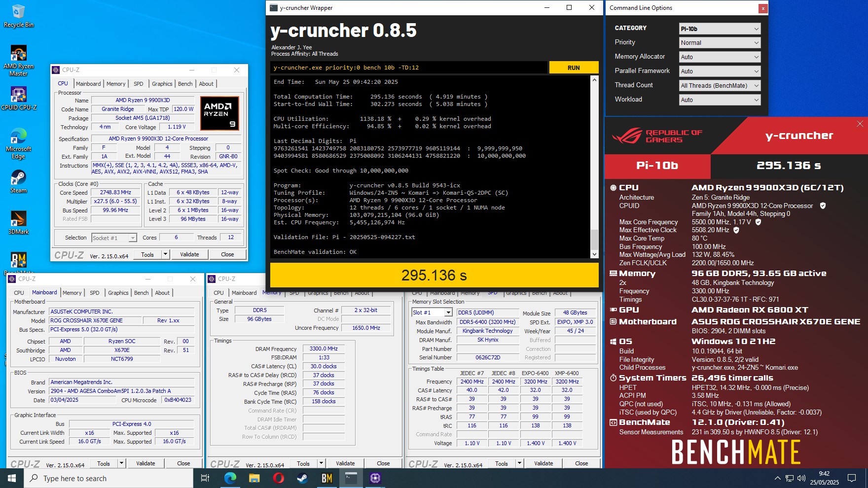Open the Parallel Framework dropdown
Screen dimensions: 868x488
(720, 71)
